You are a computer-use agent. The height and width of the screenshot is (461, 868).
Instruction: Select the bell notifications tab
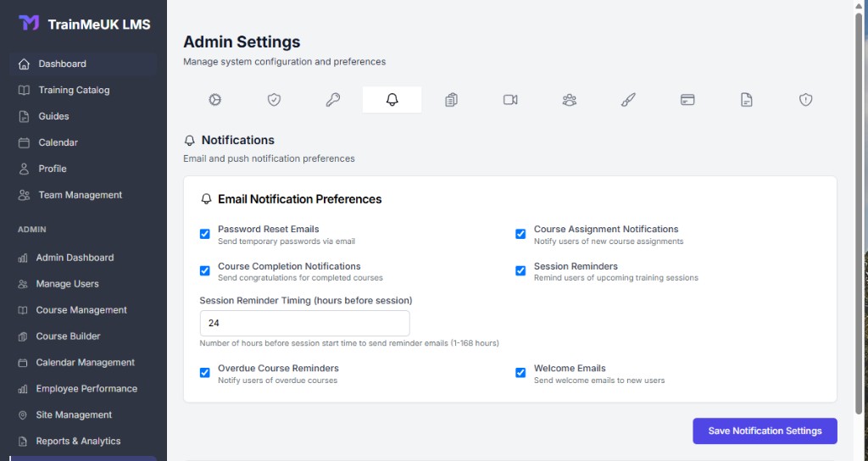click(392, 100)
